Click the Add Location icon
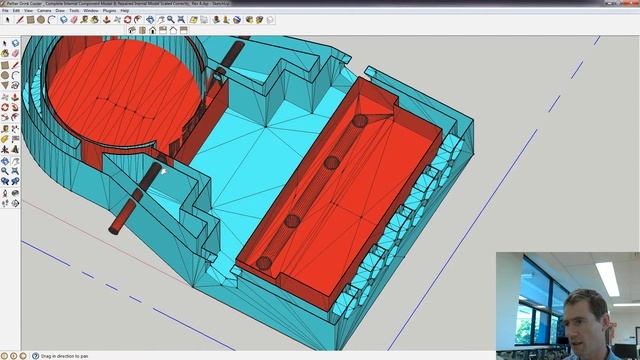Viewport: 640px width, 360px height. [193, 20]
